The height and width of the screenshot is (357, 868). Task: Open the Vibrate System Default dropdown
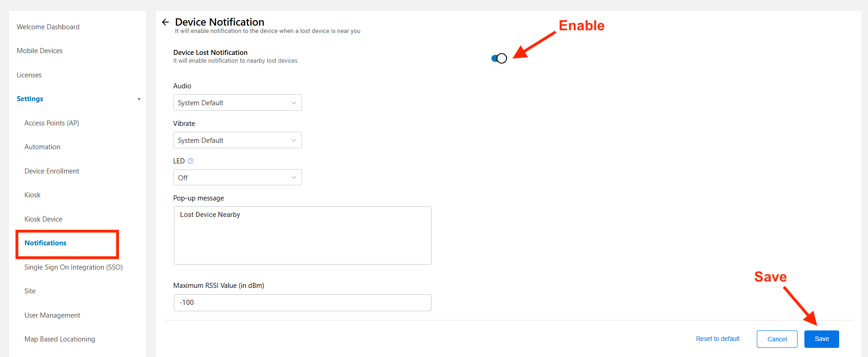point(237,140)
